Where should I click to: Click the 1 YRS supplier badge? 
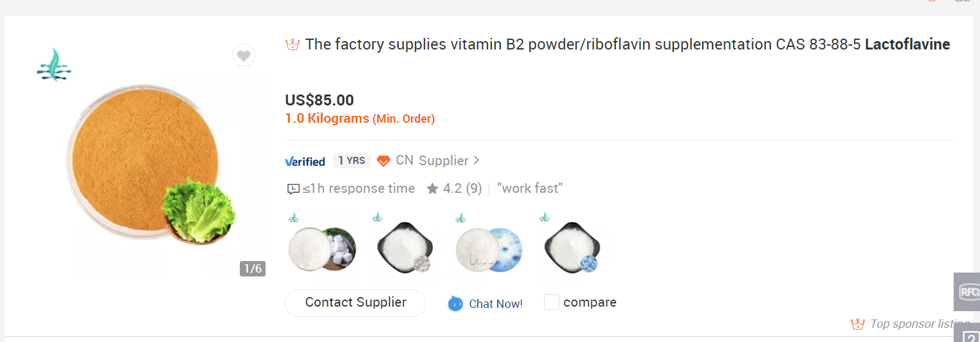(352, 161)
